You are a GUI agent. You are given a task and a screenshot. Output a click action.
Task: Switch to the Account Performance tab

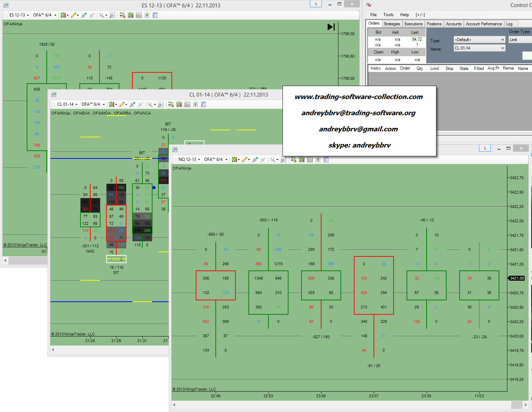pos(484,24)
